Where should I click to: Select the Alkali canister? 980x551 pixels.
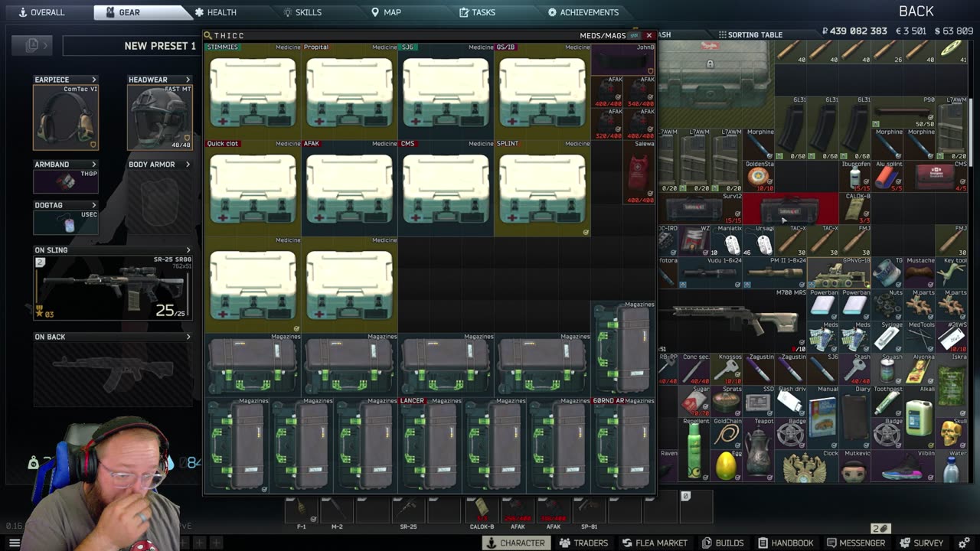919,418
